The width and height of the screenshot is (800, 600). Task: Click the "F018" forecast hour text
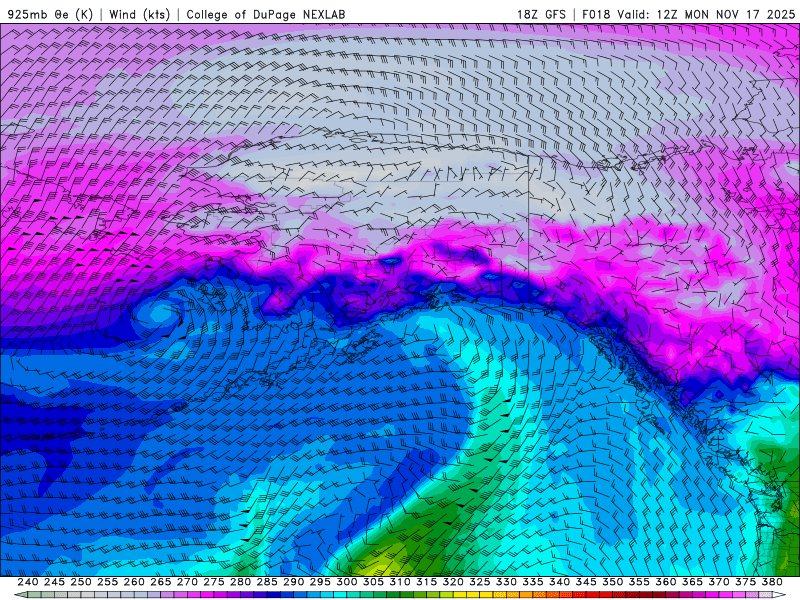point(596,14)
